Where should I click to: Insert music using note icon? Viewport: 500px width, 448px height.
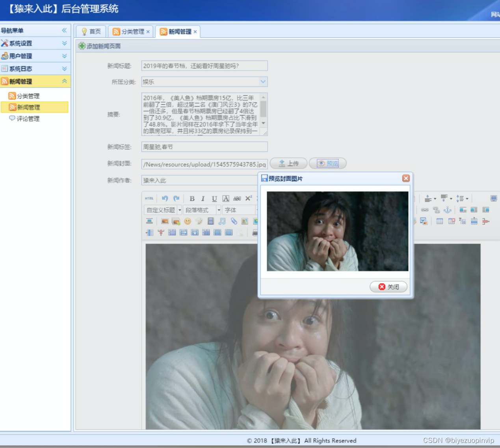(222, 221)
